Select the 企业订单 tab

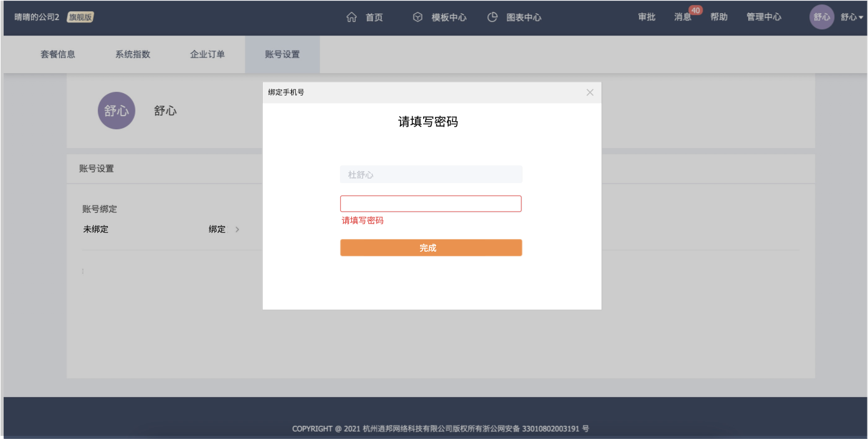(x=208, y=54)
